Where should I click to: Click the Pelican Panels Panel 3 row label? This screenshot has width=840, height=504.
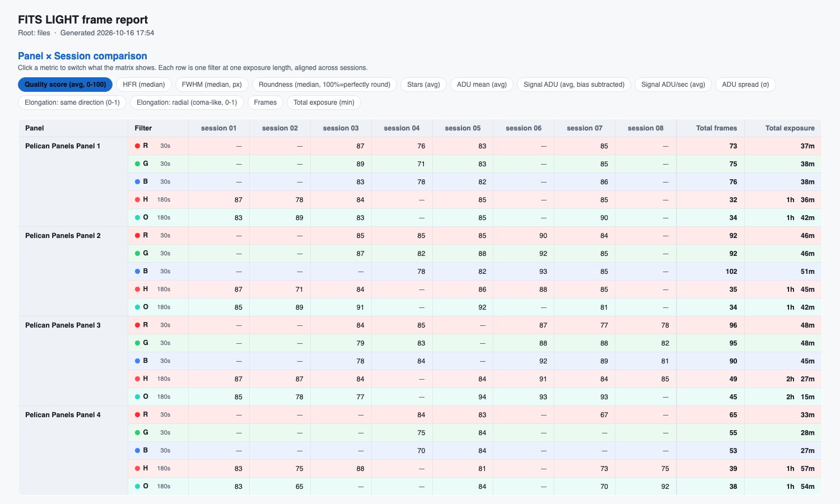[63, 325]
